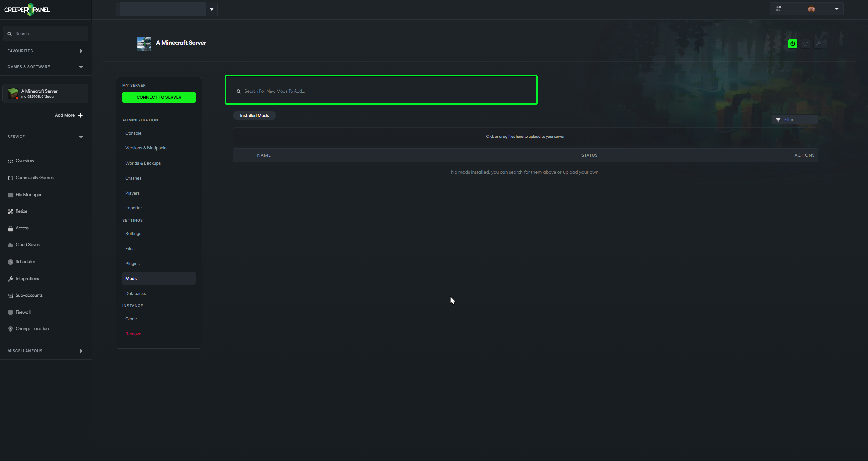Open the Crashes page

pyautogui.click(x=133, y=178)
